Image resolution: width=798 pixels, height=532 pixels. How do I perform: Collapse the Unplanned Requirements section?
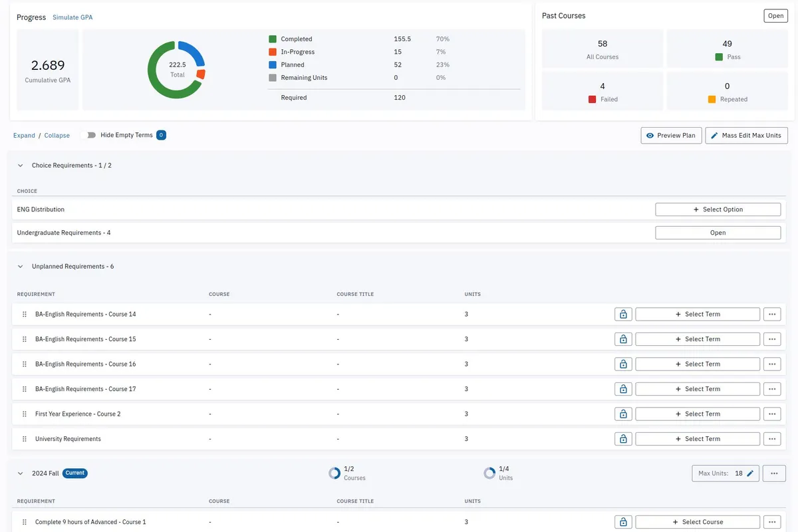[x=21, y=267]
